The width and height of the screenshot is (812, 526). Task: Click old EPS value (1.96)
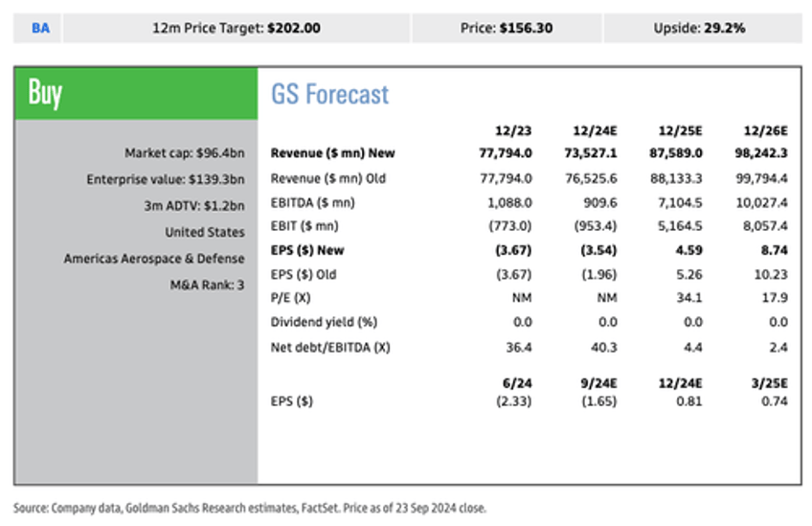tap(599, 275)
